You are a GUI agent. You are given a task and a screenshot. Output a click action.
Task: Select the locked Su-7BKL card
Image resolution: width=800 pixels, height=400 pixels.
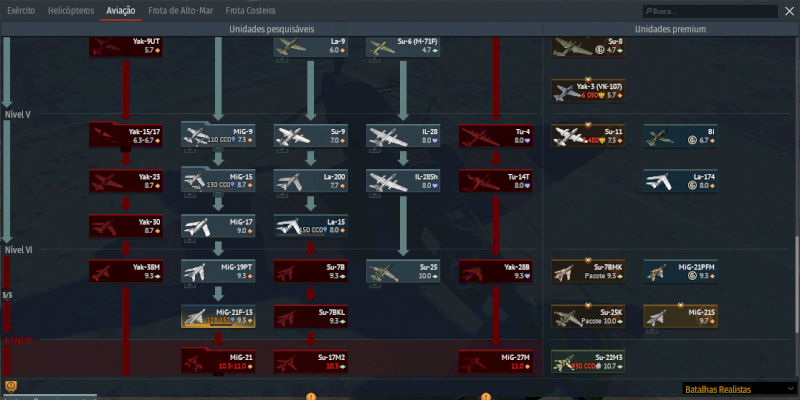tap(311, 316)
